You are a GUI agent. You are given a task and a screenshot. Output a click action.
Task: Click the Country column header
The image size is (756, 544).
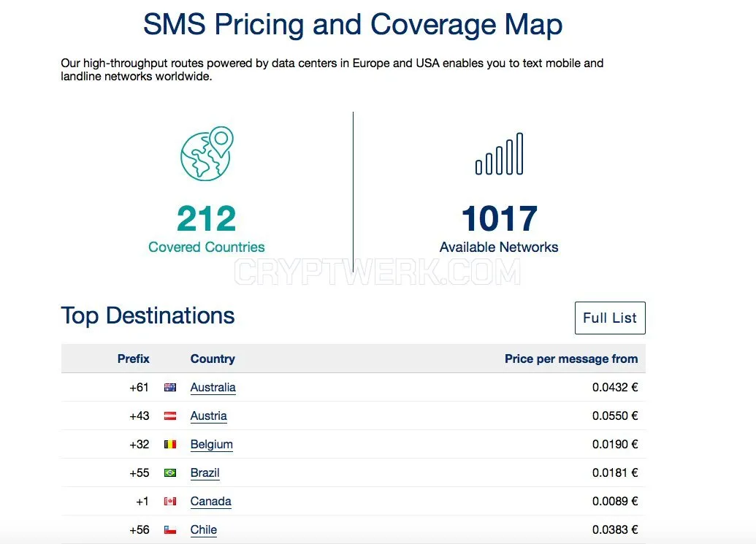213,359
